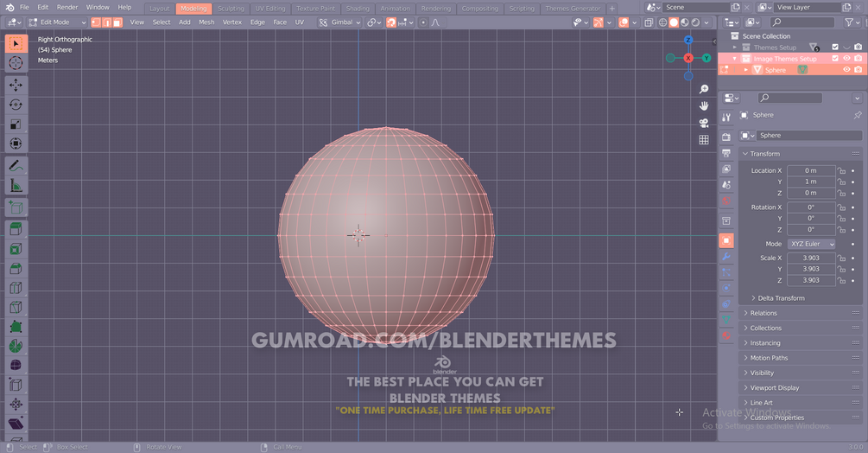Open the Modifiers wrench properties tab
Viewport: 868px width, 453px height.
(x=726, y=257)
